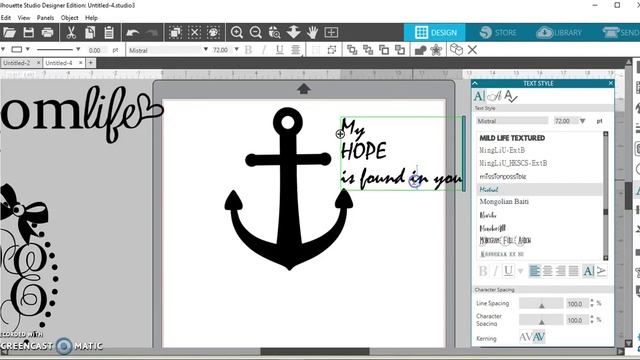
Task: Click the Weld shapes icon
Action: click(420, 50)
